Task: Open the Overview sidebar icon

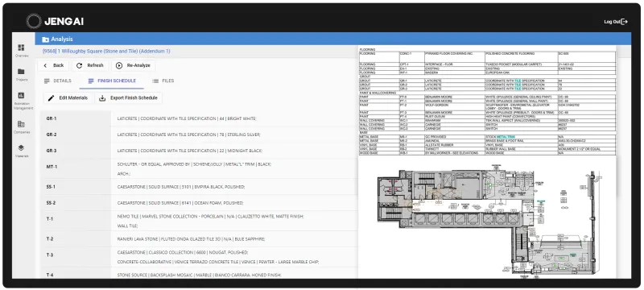Action: 22,48
